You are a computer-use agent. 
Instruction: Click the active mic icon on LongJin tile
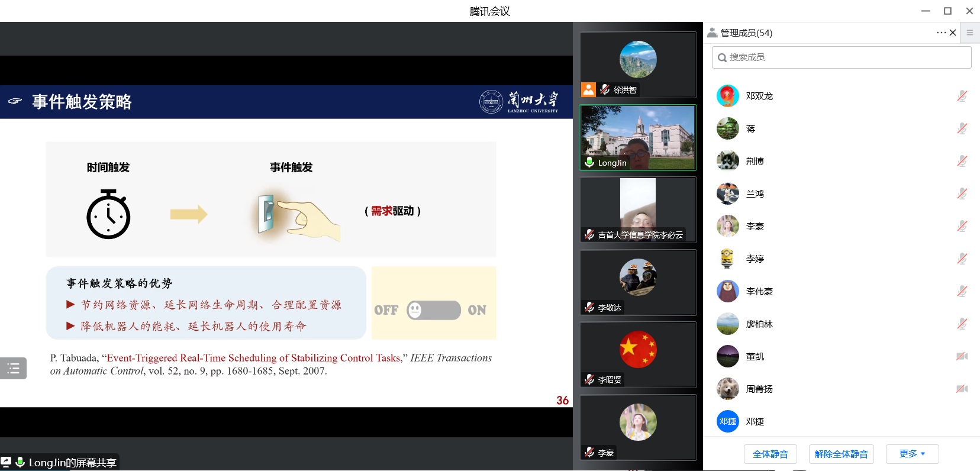click(x=589, y=162)
